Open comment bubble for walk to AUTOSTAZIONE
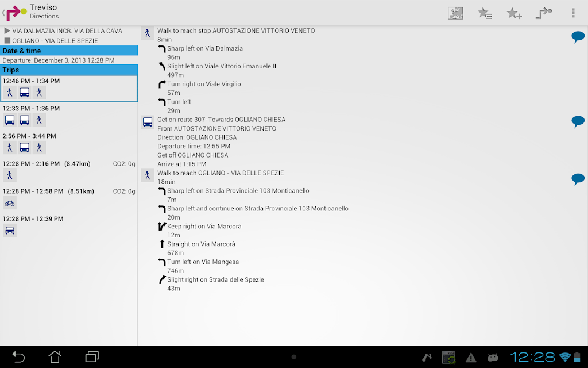588x368 pixels. pos(578,37)
